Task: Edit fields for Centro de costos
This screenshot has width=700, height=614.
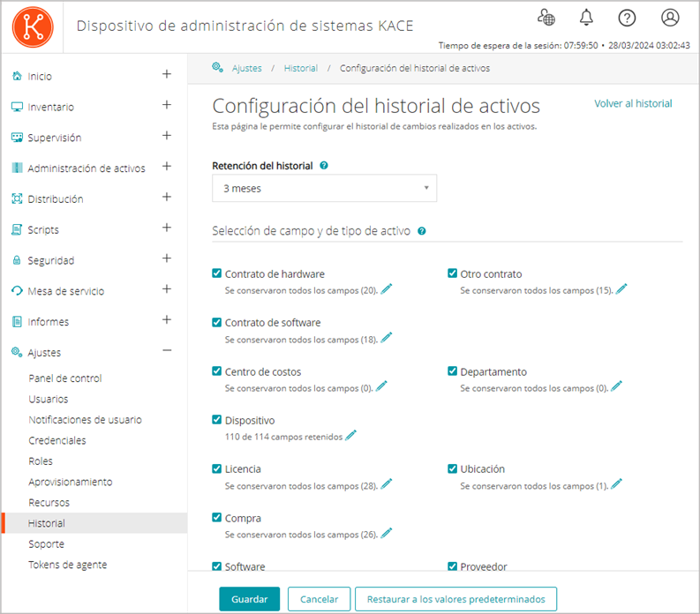Action: click(x=381, y=386)
